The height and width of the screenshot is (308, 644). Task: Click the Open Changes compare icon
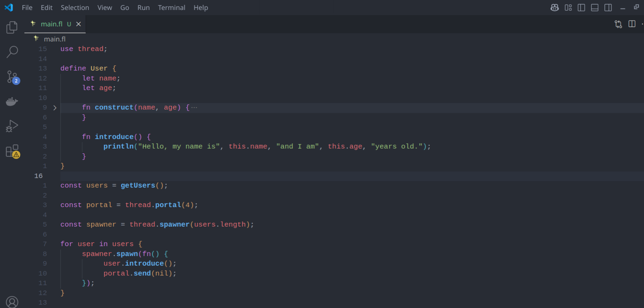(618, 24)
